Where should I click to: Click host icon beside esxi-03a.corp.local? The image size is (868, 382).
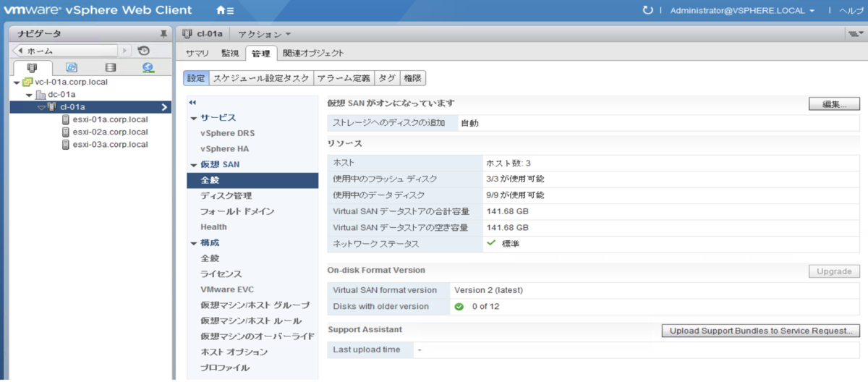(66, 144)
